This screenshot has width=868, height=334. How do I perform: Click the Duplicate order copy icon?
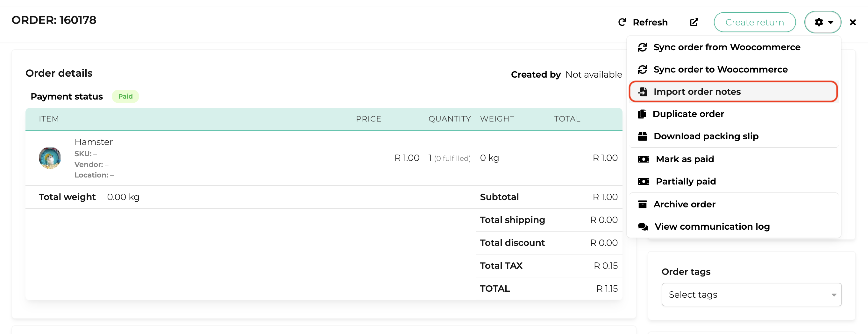pos(642,114)
